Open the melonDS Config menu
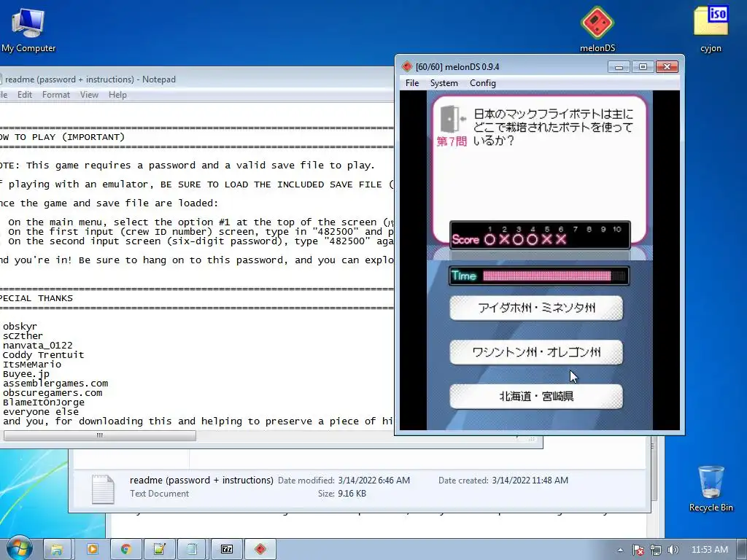This screenshot has width=747, height=560. pyautogui.click(x=483, y=83)
